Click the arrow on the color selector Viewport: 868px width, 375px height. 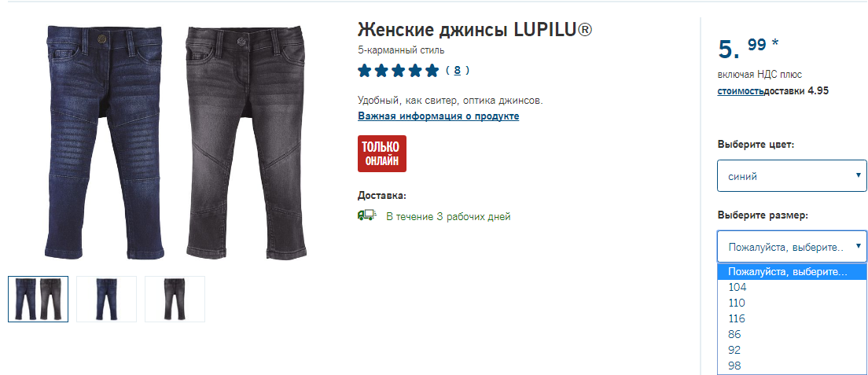coord(858,175)
